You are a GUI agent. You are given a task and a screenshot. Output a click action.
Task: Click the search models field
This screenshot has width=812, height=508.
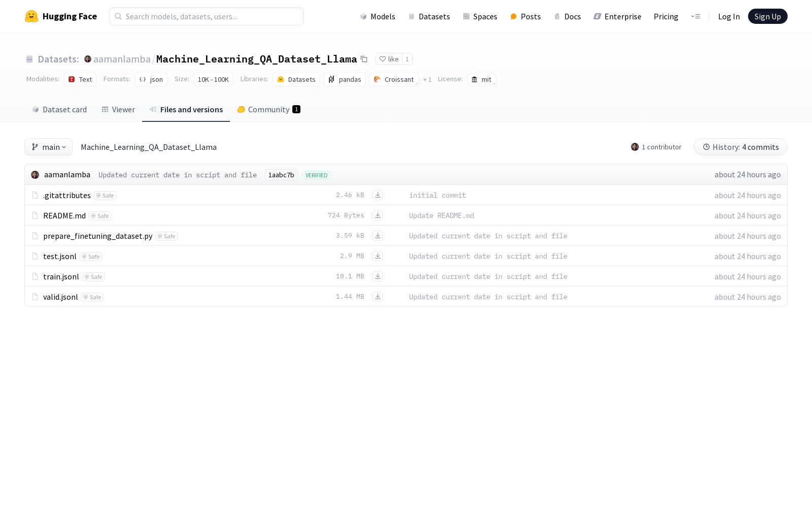click(x=206, y=16)
